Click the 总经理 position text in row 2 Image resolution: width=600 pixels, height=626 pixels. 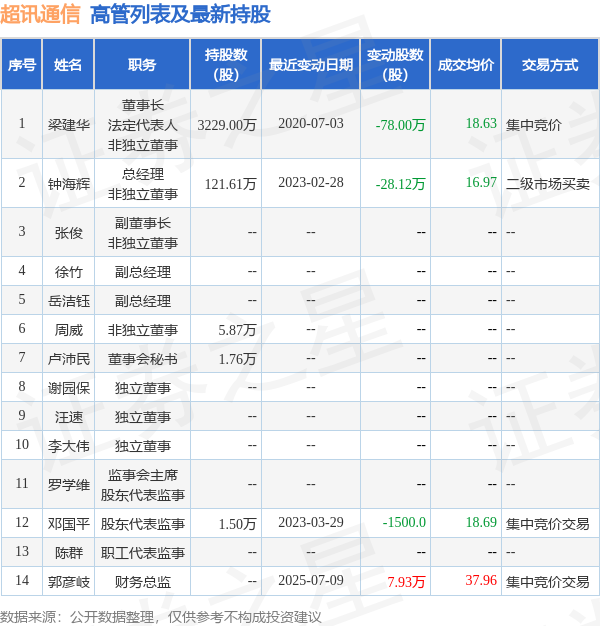[143, 174]
